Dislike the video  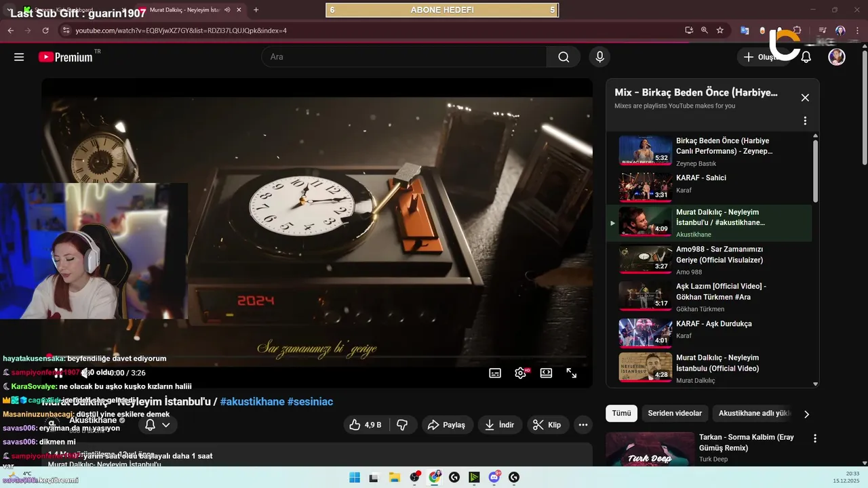click(402, 425)
